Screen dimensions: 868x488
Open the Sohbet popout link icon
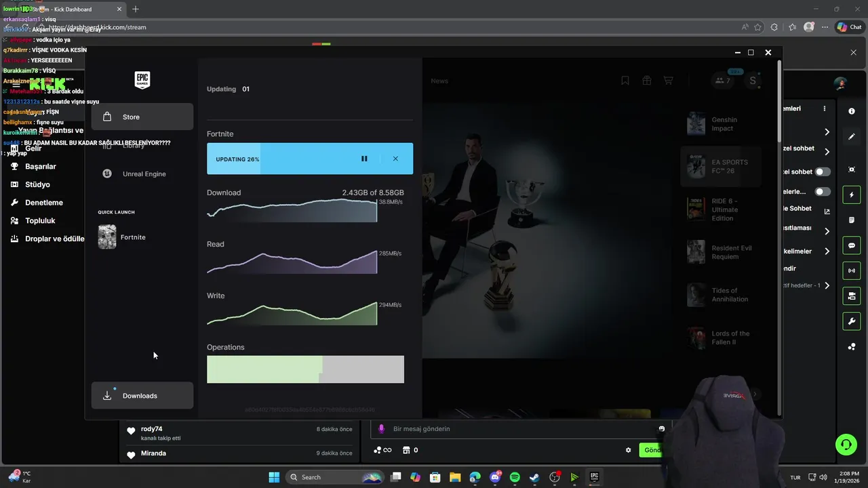(827, 211)
